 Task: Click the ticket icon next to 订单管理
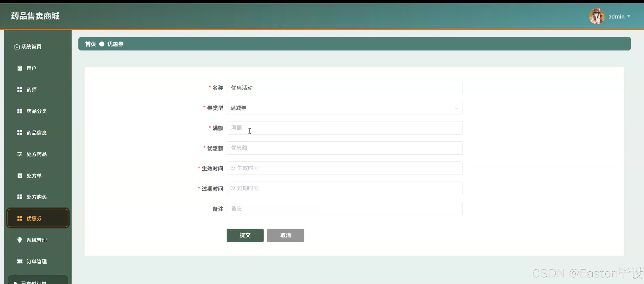(x=19, y=261)
